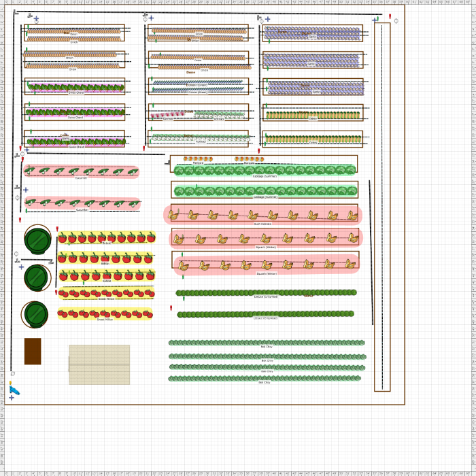Screen dimensions: 476x476
Task: Select the Kohlrabi bed at middle column bottom
Action: click(198, 139)
